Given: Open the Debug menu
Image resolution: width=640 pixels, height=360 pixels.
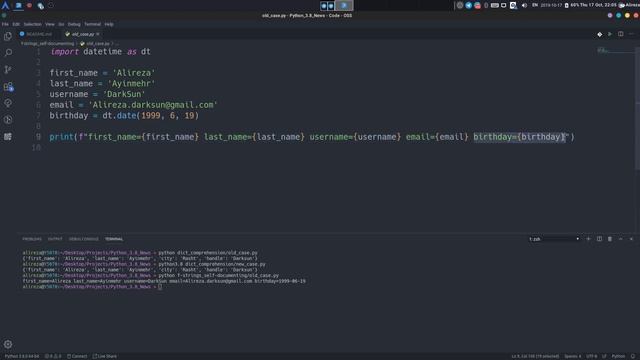Looking at the screenshot, I should pos(74,24).
